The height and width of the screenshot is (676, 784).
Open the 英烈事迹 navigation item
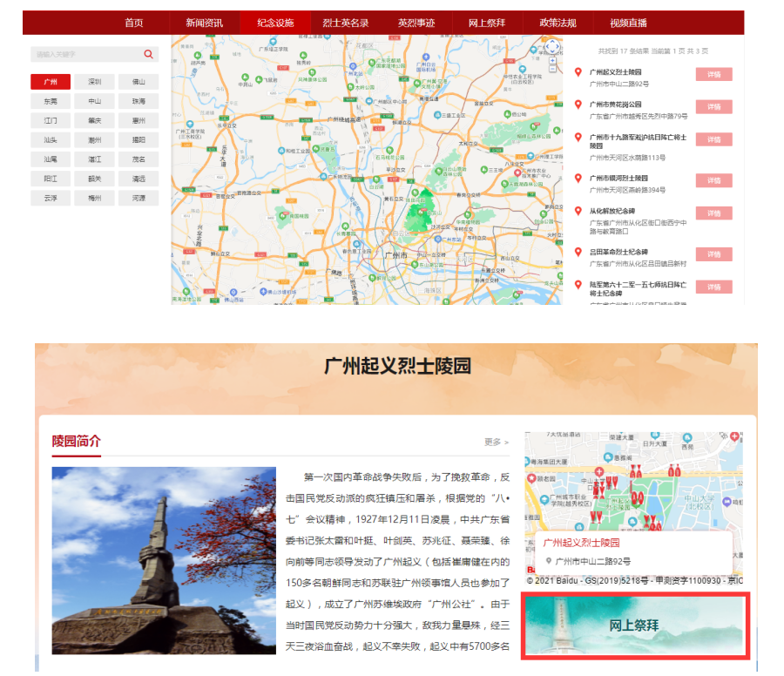(416, 23)
